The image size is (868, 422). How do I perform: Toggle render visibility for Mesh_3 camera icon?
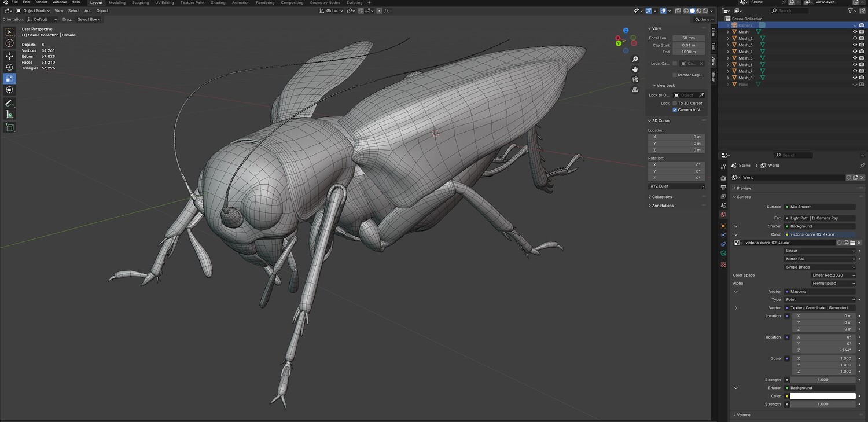[862, 45]
